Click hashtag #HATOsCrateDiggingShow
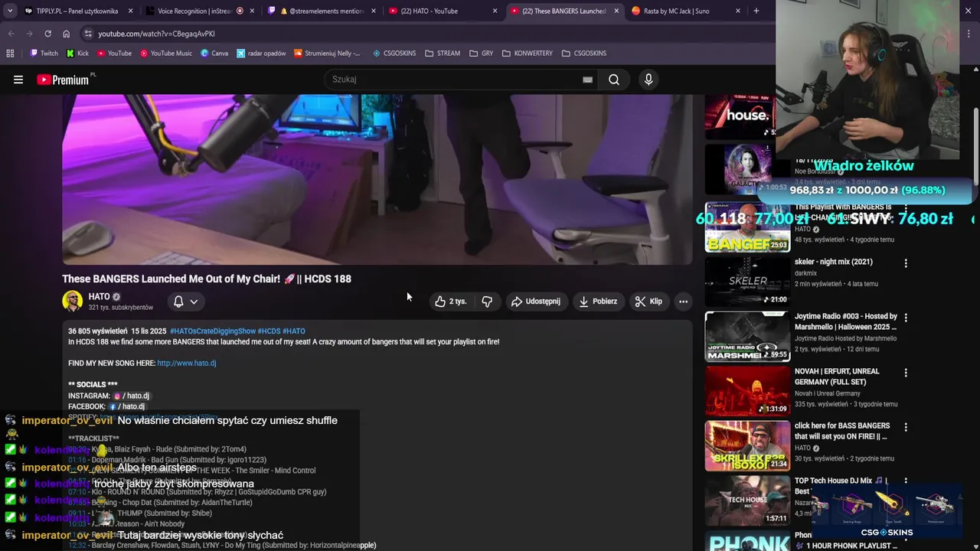980x551 pixels. [x=212, y=331]
